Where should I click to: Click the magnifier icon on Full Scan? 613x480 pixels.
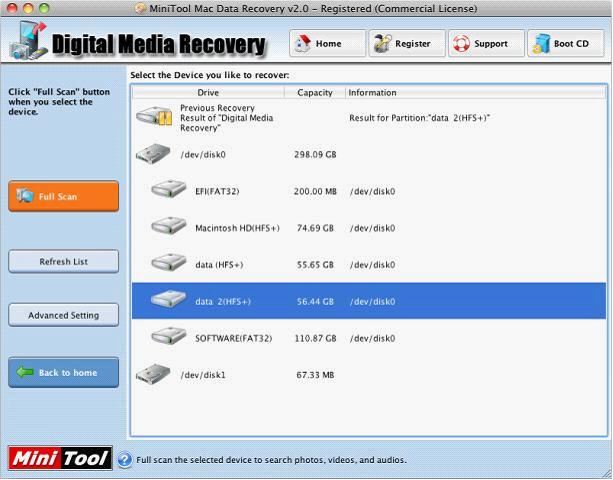point(25,195)
